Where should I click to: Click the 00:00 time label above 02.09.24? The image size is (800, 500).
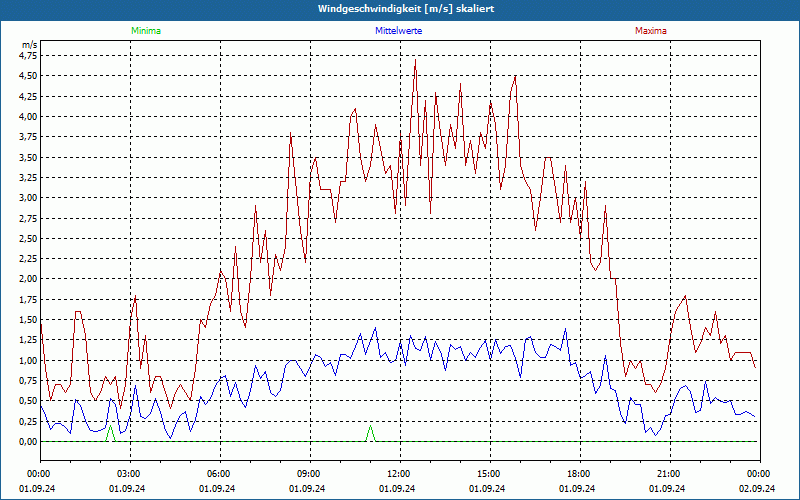[758, 474]
